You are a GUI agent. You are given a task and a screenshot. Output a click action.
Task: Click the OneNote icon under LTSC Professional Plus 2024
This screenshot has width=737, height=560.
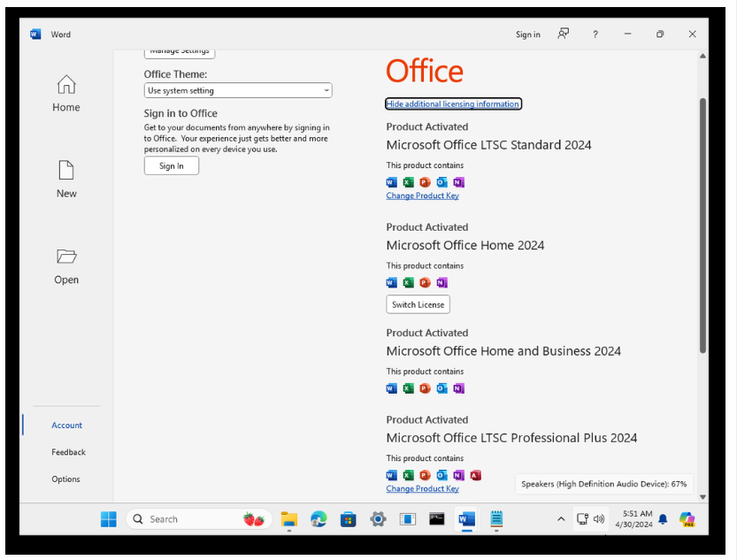click(458, 475)
